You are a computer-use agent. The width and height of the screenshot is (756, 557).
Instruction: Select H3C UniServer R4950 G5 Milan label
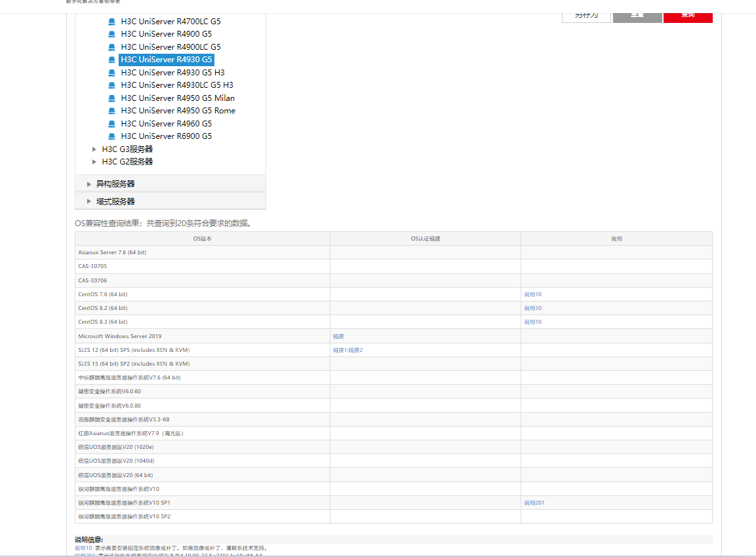coord(178,98)
